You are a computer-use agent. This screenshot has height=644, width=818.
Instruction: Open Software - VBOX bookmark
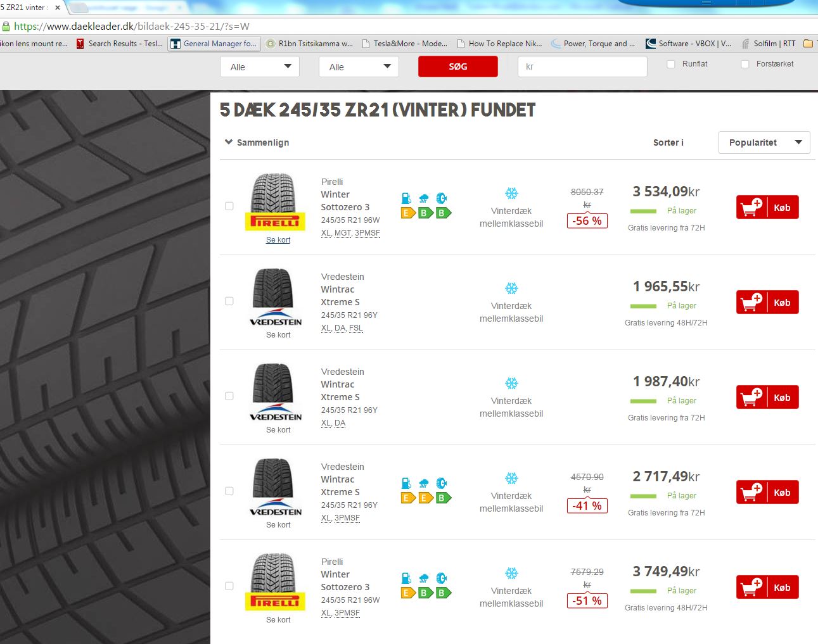(689, 44)
